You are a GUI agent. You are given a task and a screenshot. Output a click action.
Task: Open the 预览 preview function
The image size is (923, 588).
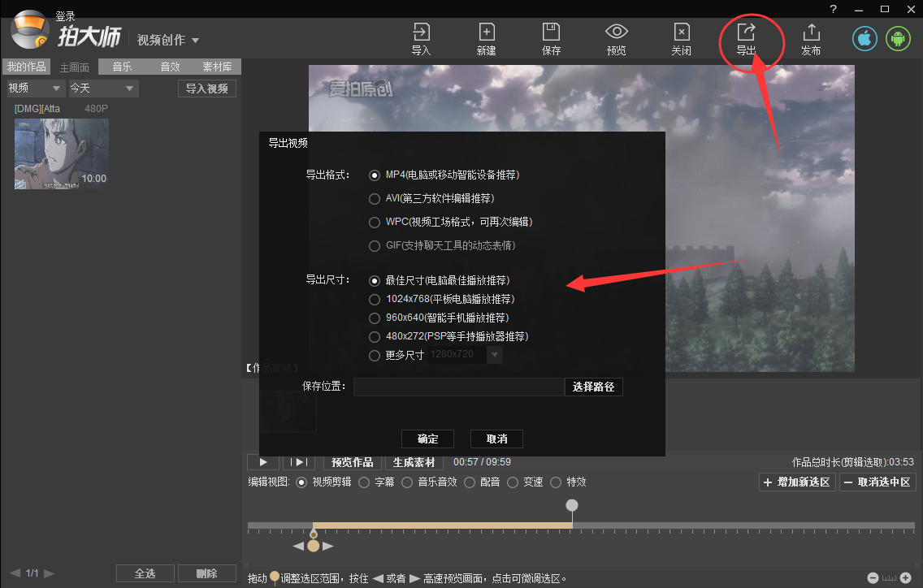click(x=616, y=38)
